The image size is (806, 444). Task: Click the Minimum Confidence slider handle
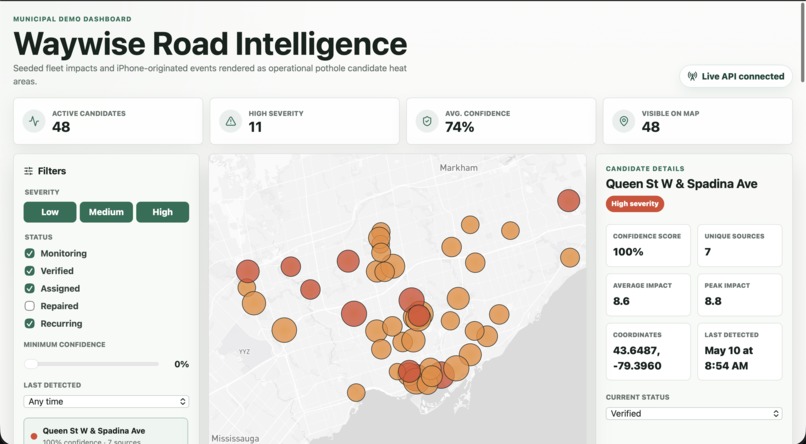[31, 364]
